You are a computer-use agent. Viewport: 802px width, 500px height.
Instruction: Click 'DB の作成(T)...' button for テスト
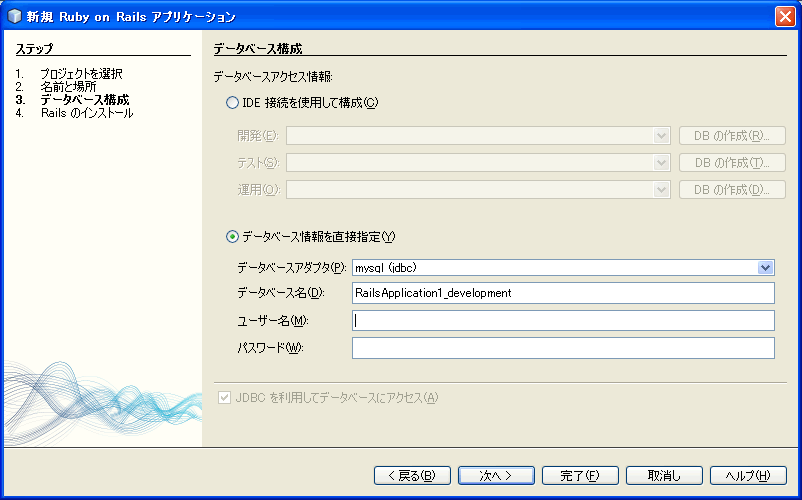(x=732, y=163)
